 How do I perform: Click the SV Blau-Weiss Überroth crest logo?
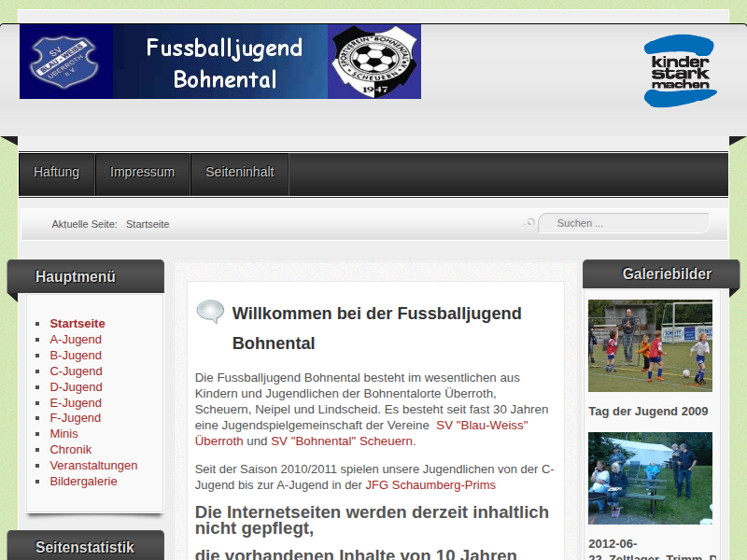coord(65,63)
